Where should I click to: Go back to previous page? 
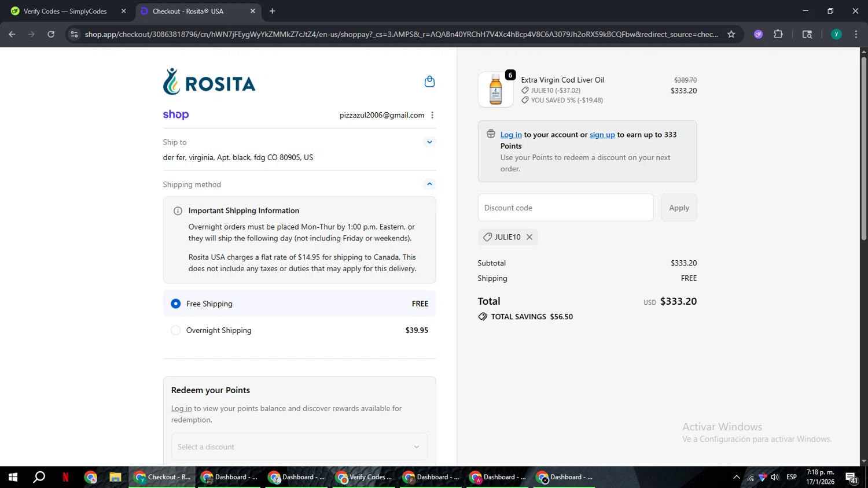pos(12,34)
